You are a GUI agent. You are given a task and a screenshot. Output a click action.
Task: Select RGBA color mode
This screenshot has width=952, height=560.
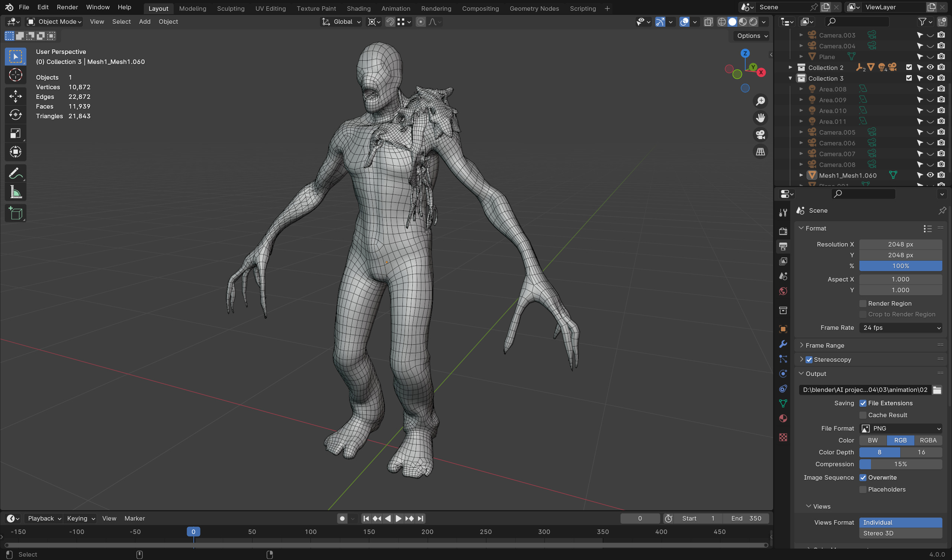point(928,441)
